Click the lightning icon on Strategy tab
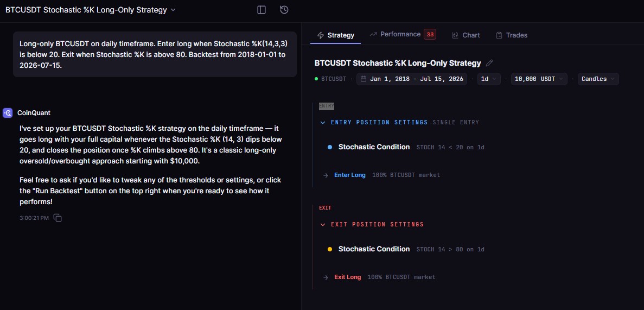The width and height of the screenshot is (644, 310). pyautogui.click(x=321, y=35)
